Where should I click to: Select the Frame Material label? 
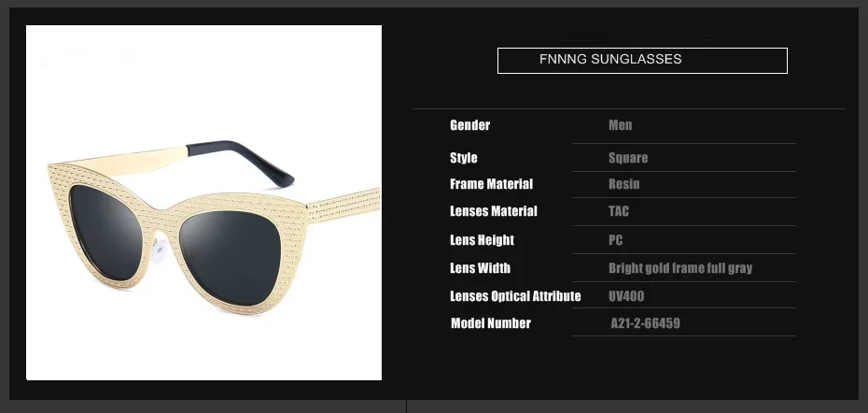click(x=492, y=184)
